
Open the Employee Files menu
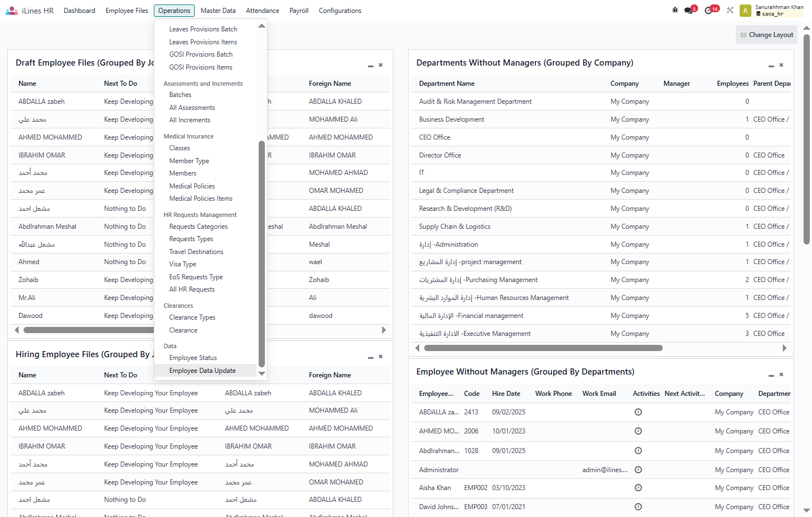click(127, 11)
